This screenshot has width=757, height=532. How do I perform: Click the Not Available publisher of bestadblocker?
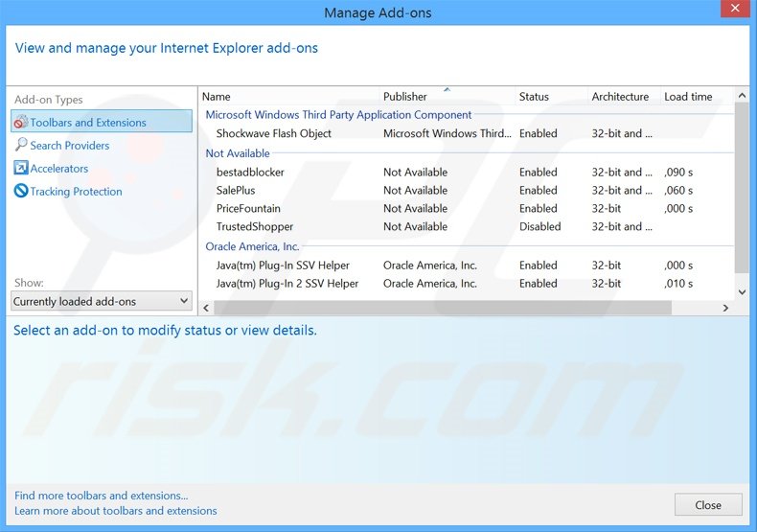415,173
